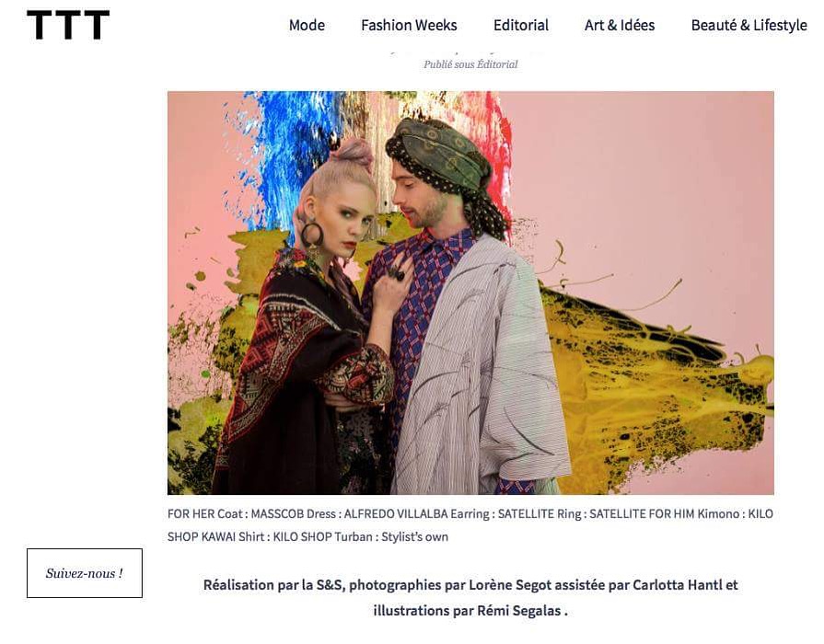Click the Stylist's own caption text
Viewport: 824px width, 644px height.
point(414,537)
